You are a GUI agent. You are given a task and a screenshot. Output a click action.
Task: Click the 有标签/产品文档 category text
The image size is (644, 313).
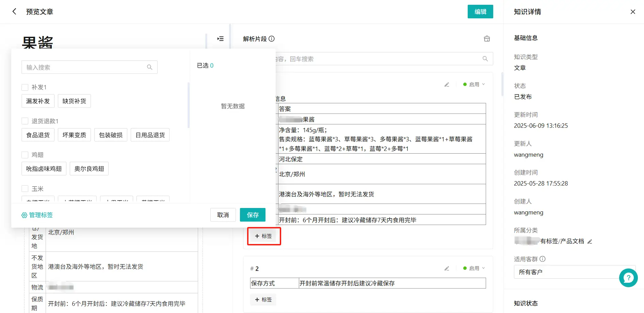(562, 241)
